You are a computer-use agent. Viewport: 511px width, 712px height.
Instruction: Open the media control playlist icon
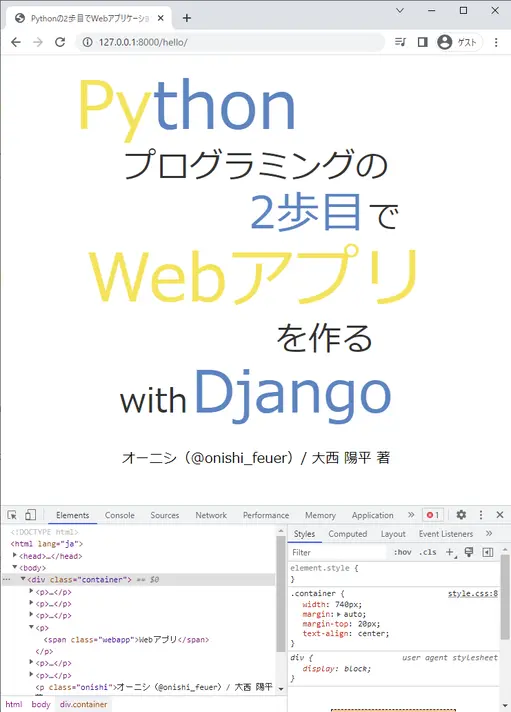coord(400,42)
